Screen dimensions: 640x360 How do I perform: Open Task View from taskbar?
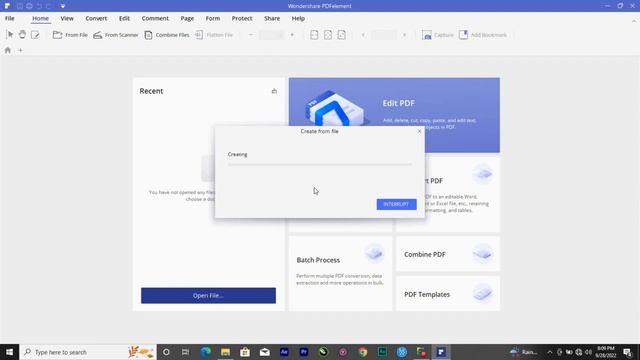point(185,352)
